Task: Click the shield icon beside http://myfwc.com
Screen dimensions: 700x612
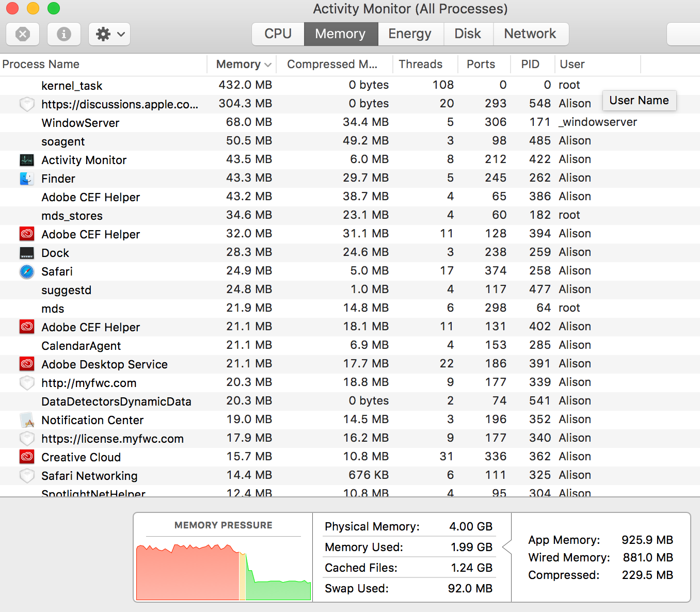Action: pos(27,383)
